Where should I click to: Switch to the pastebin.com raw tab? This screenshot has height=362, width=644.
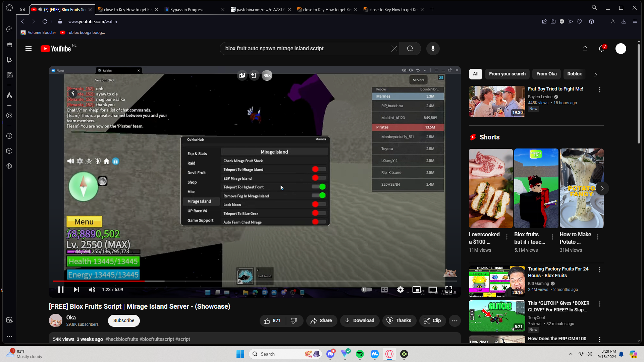click(x=261, y=10)
